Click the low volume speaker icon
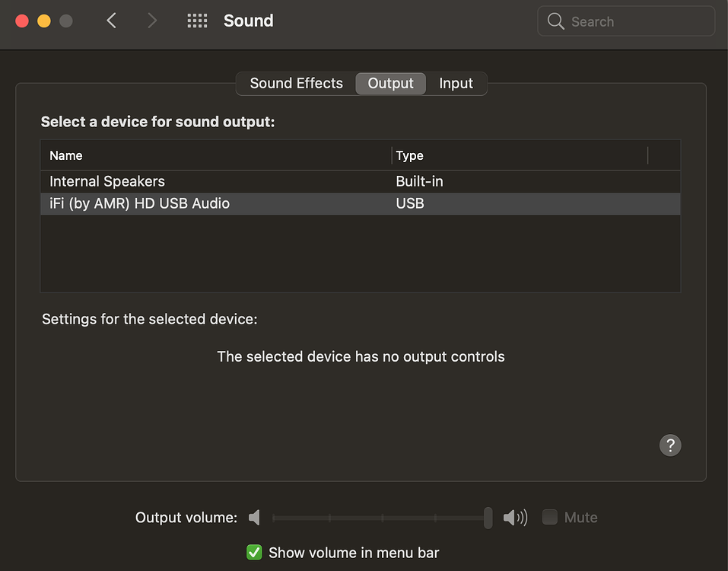 coord(254,517)
